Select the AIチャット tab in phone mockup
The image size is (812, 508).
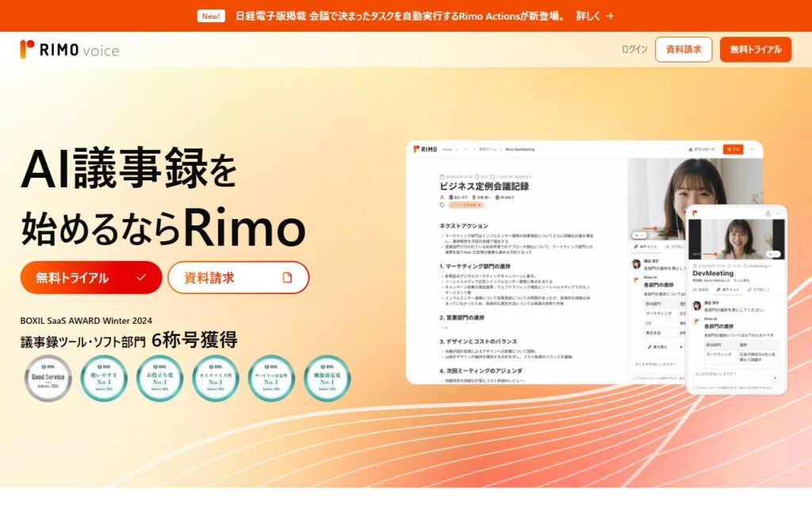[728, 289]
